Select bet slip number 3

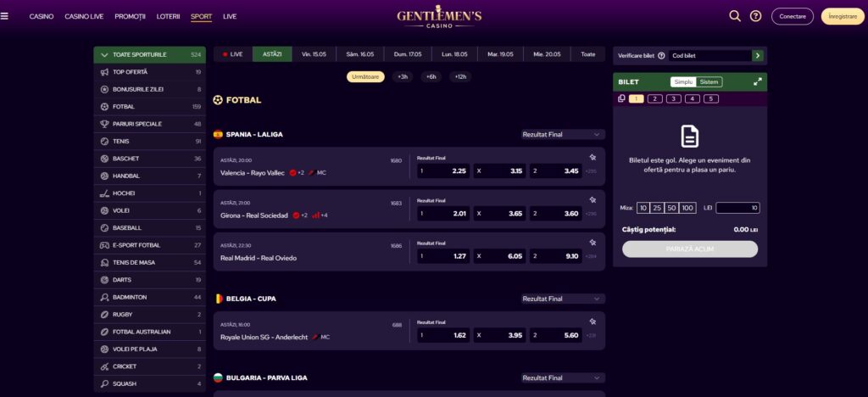tap(674, 99)
